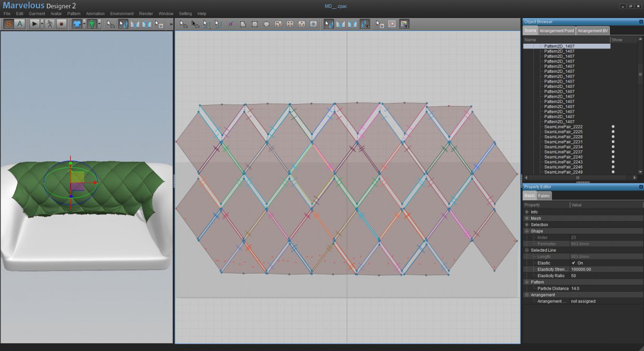The height and width of the screenshot is (351, 644).
Task: Click the walking figure animation icon
Action: click(x=50, y=24)
